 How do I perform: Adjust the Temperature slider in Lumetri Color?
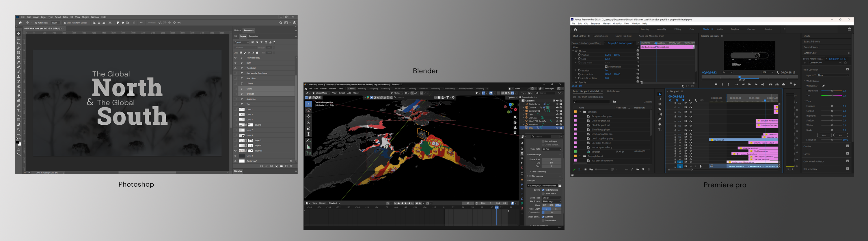point(832,91)
